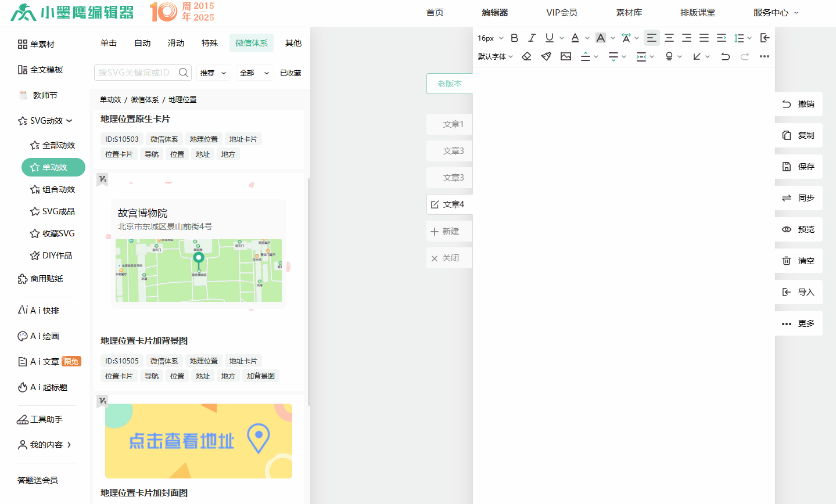The width and height of the screenshot is (836, 504).
Task: Activate the 微信体系 category filter
Action: click(251, 42)
